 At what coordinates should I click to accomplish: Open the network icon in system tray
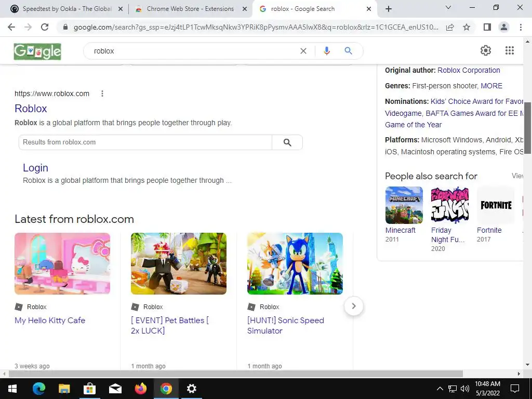pos(453,389)
